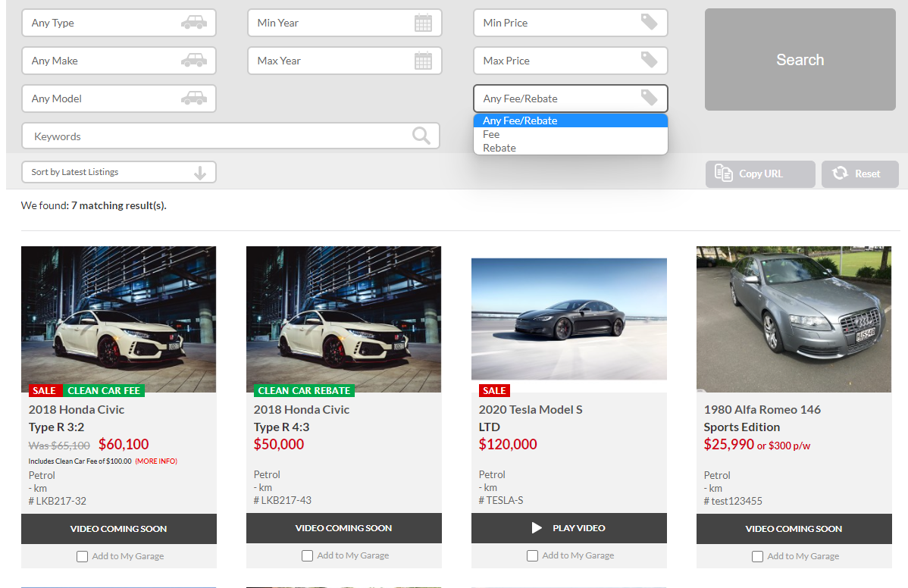The height and width of the screenshot is (588, 908).
Task: Click the magnifier icon in Keywords box
Action: [421, 136]
